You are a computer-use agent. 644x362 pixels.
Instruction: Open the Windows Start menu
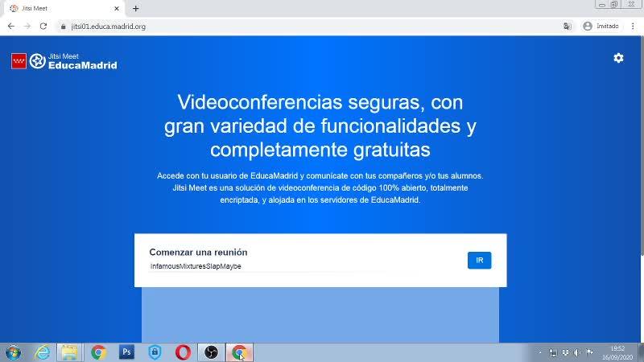pyautogui.click(x=13, y=352)
